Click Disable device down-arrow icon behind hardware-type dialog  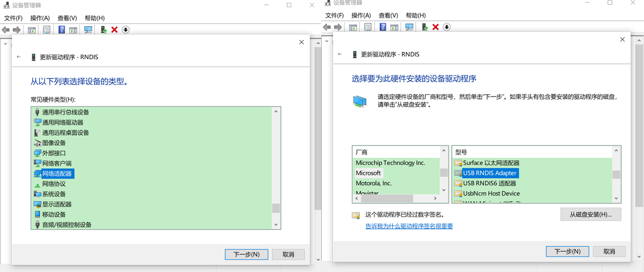[126, 30]
